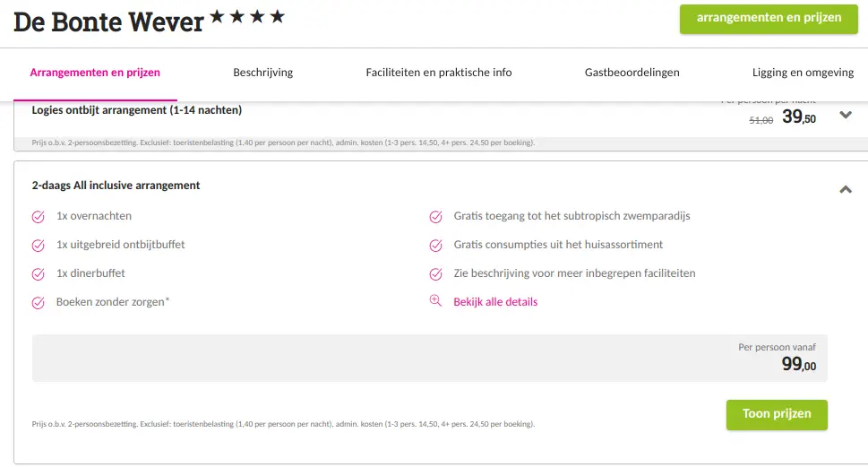Click the '1x overnachten' text
Screen dimensions: 868x467
pyautogui.click(x=94, y=216)
